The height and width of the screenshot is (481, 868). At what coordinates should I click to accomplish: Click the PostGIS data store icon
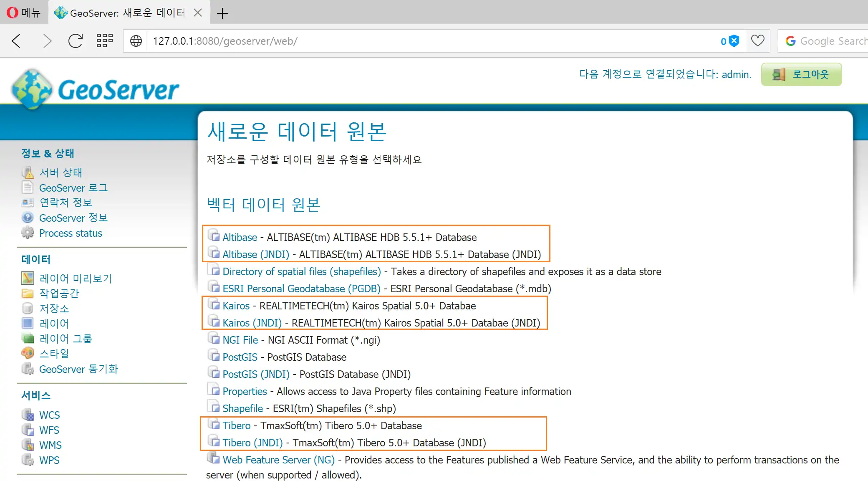click(214, 357)
